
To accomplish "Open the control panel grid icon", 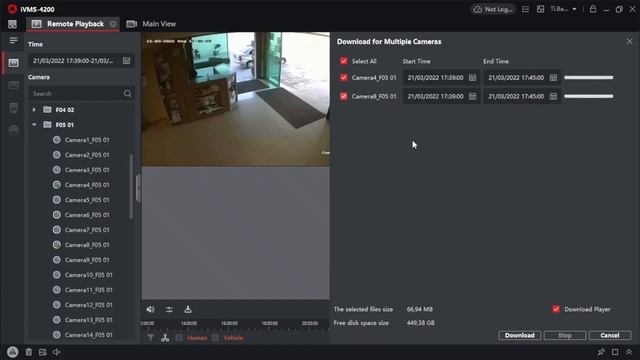I will tap(12, 24).
